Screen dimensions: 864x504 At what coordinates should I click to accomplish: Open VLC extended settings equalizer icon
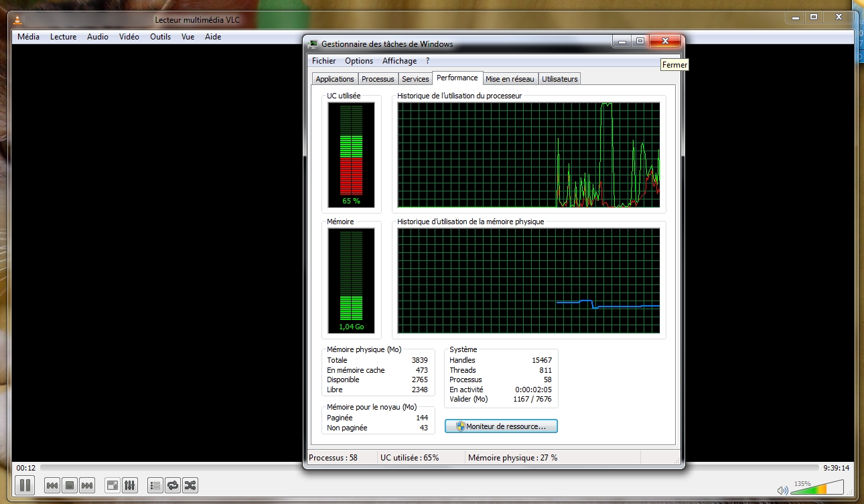tap(131, 485)
